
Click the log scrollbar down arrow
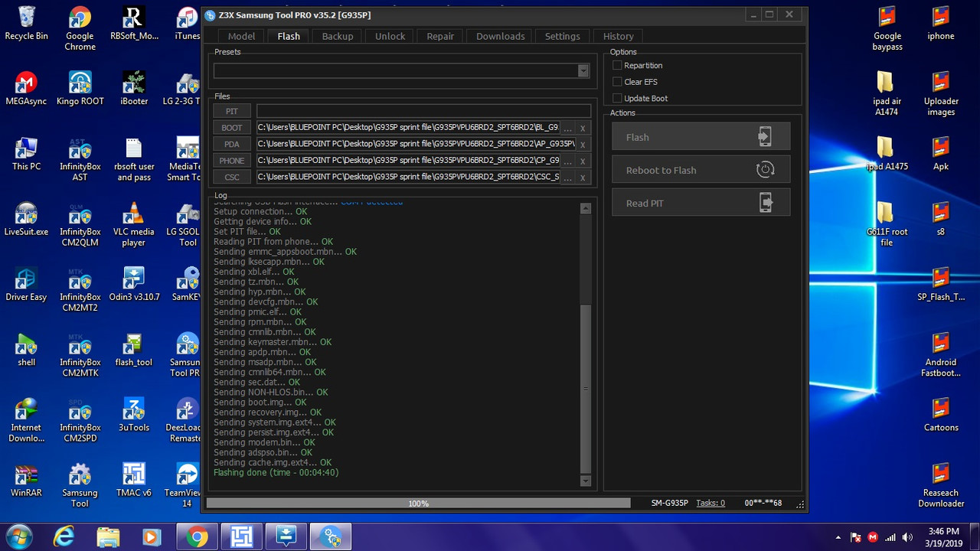coord(586,481)
